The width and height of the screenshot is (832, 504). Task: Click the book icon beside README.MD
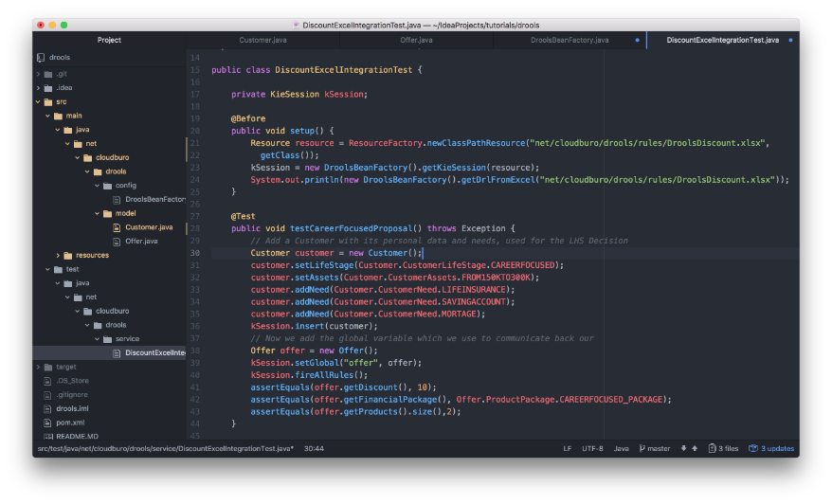coord(48,437)
